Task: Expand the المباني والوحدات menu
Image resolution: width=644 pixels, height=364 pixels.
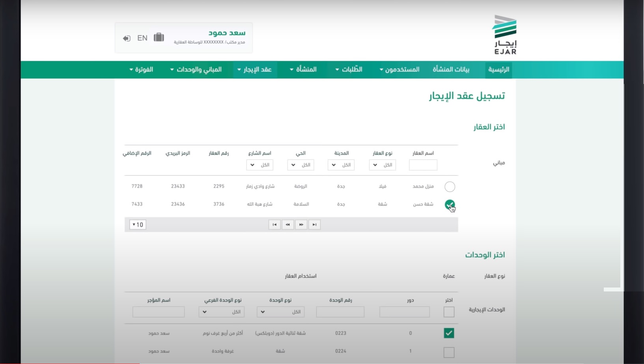Action: (x=196, y=69)
